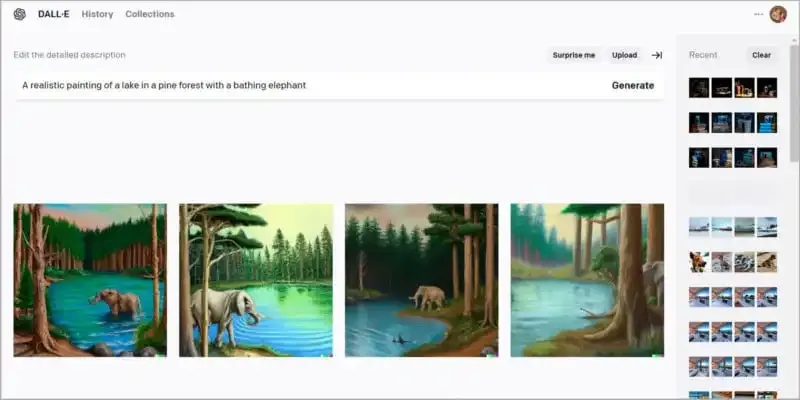800x400 pixels.
Task: Click the Surprise me button
Action: 574,55
